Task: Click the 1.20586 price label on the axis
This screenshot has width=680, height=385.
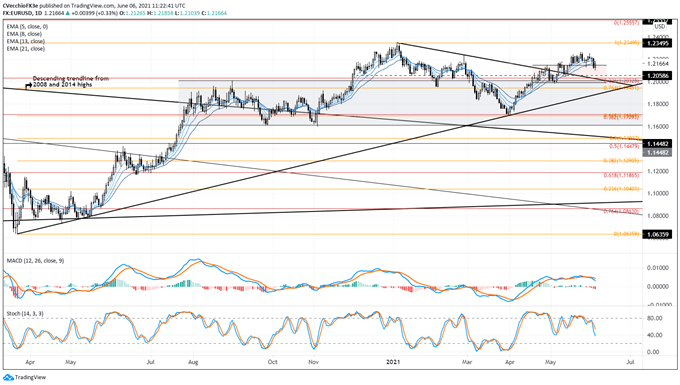Action: click(x=657, y=75)
